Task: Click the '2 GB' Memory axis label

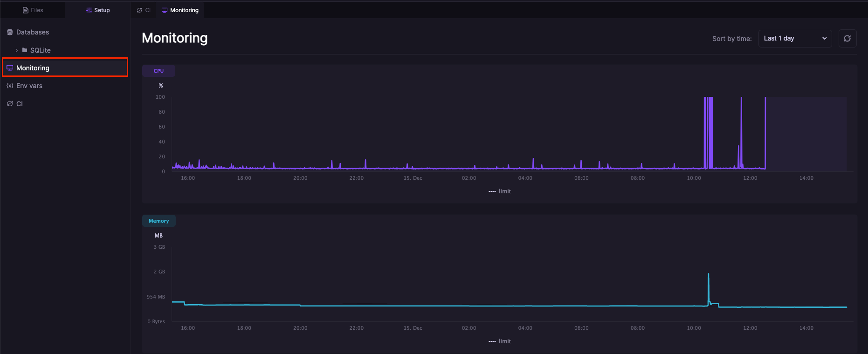Action: (x=159, y=272)
